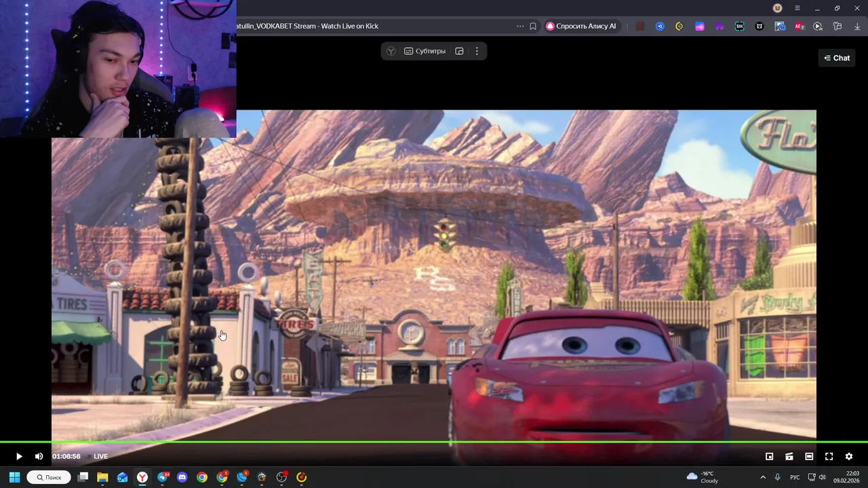The image size is (868, 488).
Task: Open the SIH extension icon
Action: tap(740, 26)
